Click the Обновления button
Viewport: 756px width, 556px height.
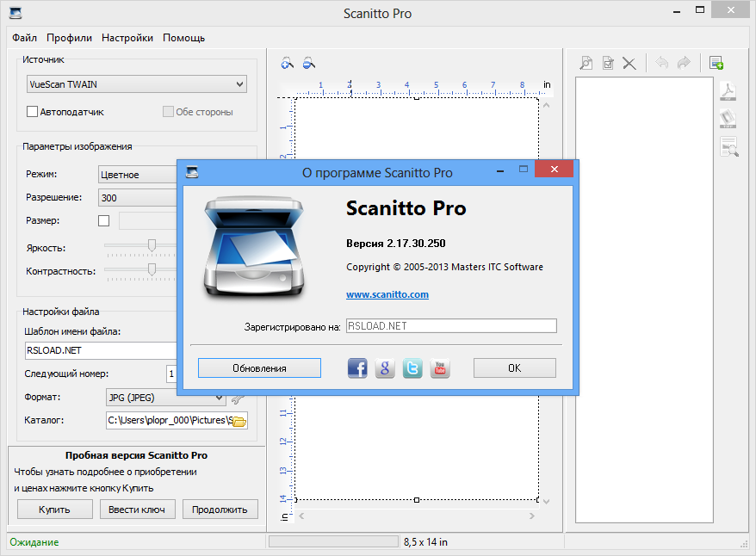point(259,368)
